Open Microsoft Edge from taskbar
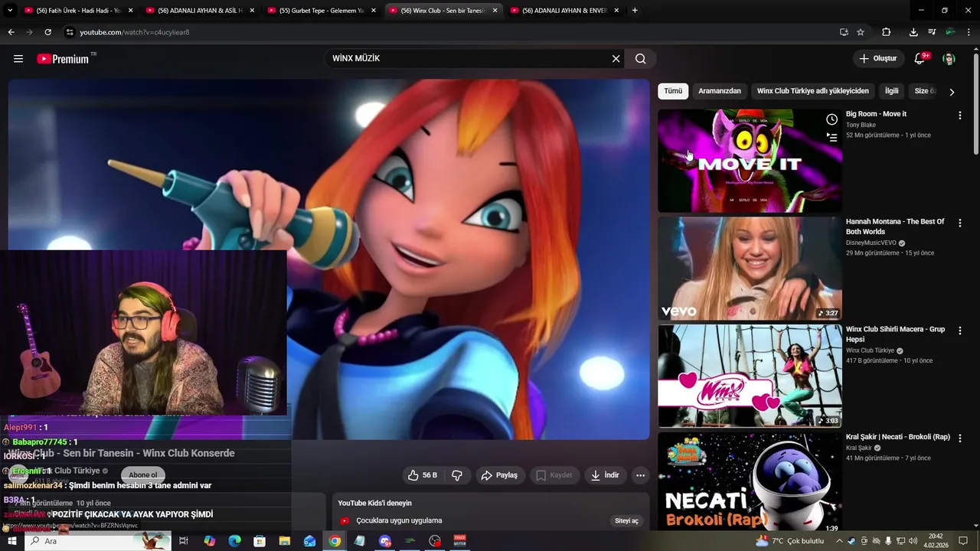 pyautogui.click(x=235, y=541)
